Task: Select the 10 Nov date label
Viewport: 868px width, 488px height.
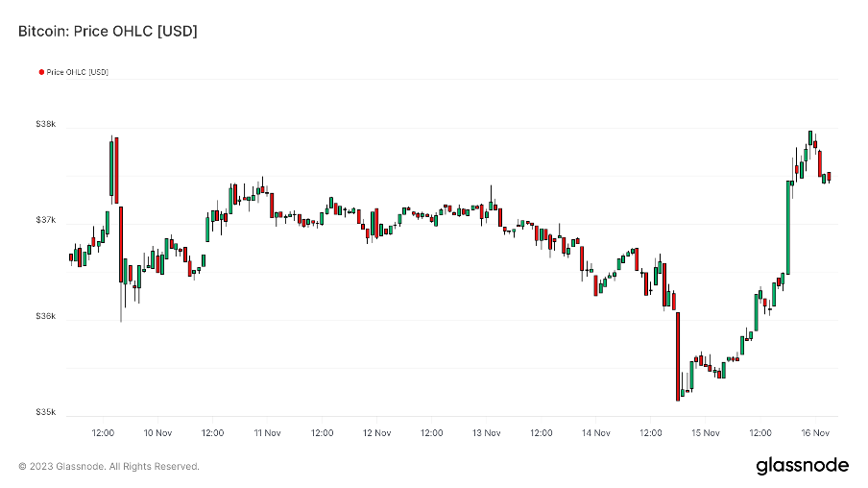Action: click(x=157, y=433)
